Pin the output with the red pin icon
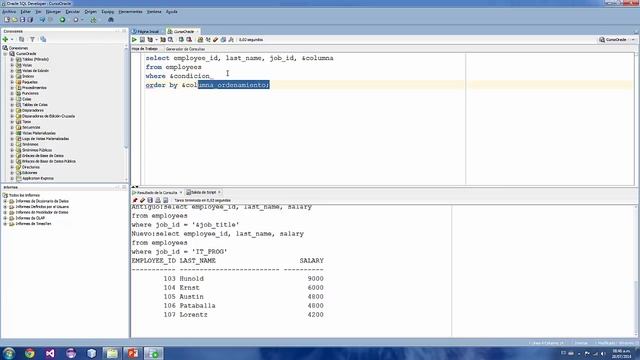This screenshot has height=360, width=640. coord(135,200)
